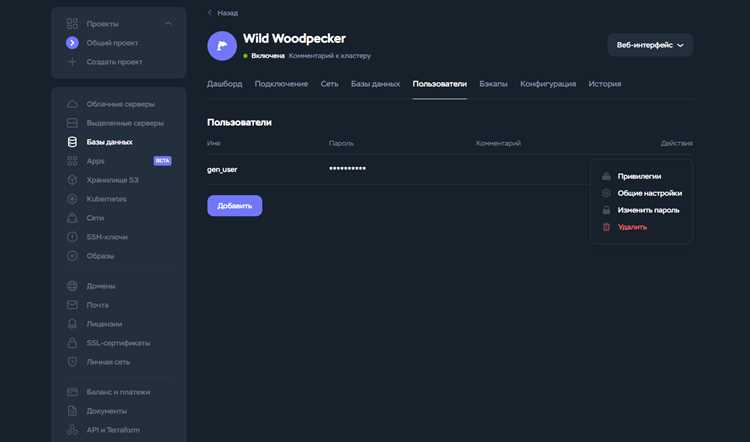Open Хранилище S3 label in sidebar

coord(112,180)
